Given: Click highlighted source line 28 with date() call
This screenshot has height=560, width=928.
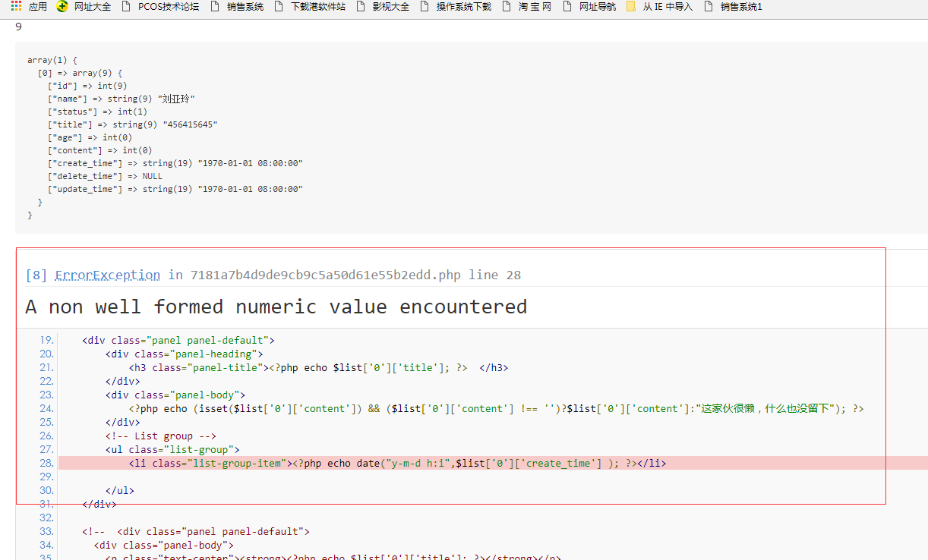Looking at the screenshot, I should [x=493, y=463].
